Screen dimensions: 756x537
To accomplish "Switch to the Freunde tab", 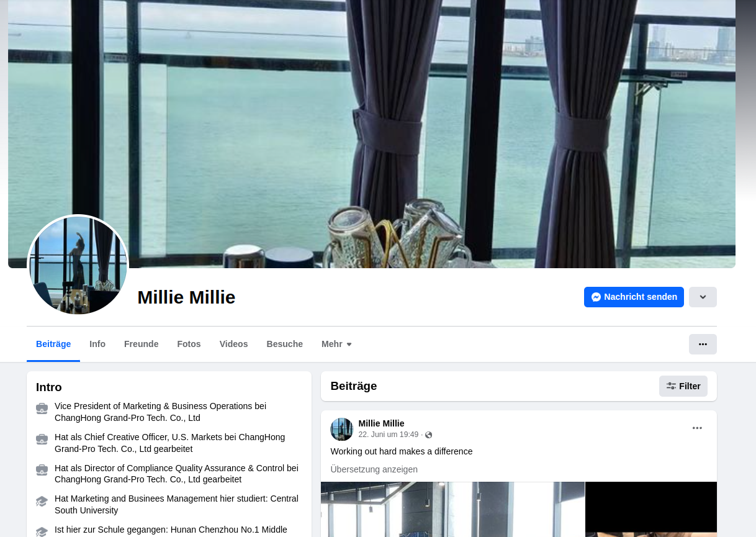I will (x=142, y=344).
